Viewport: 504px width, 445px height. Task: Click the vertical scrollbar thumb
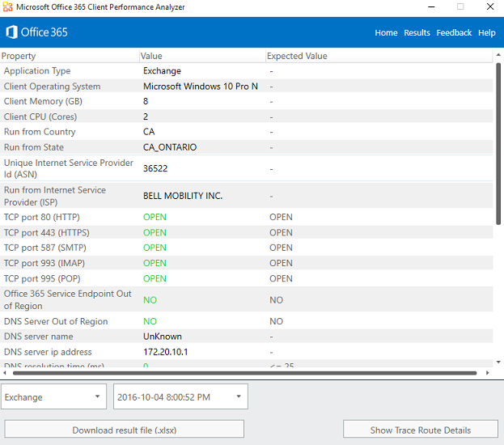click(x=498, y=144)
